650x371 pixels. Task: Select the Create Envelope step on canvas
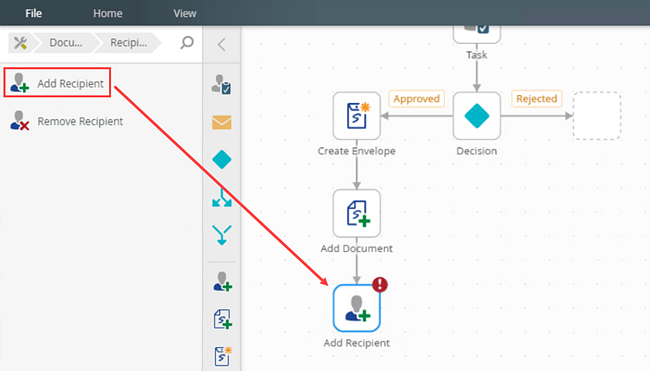point(357,116)
